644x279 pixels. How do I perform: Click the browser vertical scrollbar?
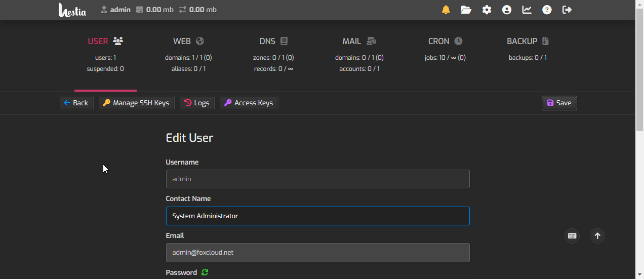[639, 152]
